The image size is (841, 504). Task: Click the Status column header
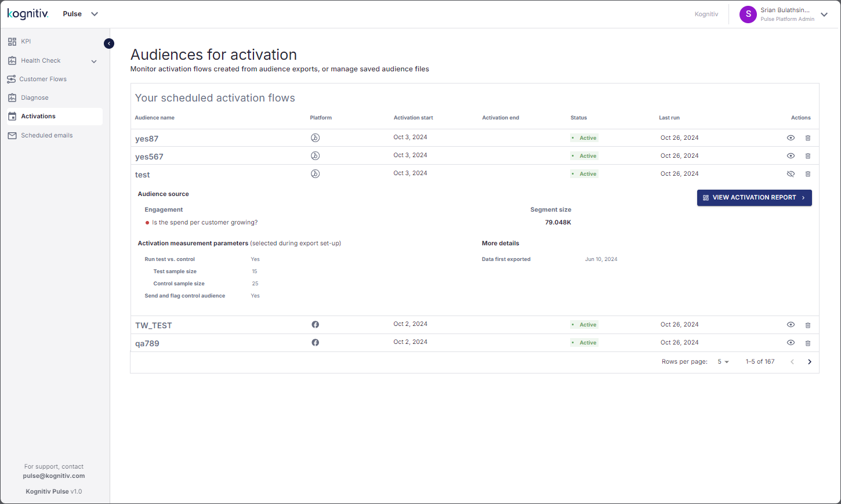click(579, 118)
